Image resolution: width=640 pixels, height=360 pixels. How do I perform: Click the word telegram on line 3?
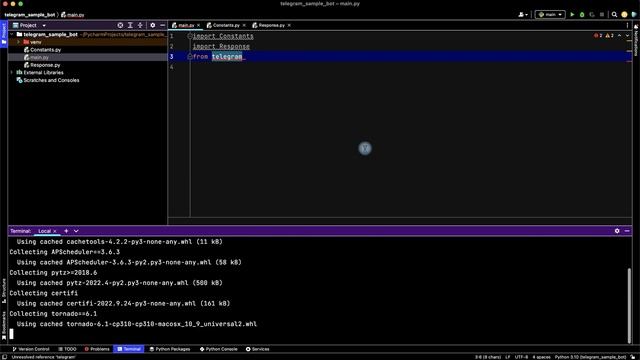pyautogui.click(x=227, y=57)
